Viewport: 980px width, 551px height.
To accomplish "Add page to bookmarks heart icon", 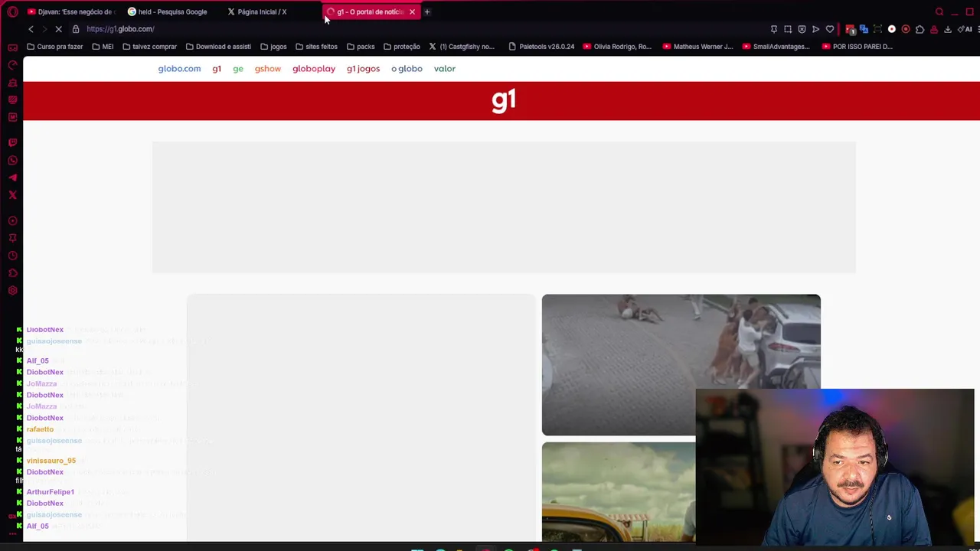I will point(830,29).
